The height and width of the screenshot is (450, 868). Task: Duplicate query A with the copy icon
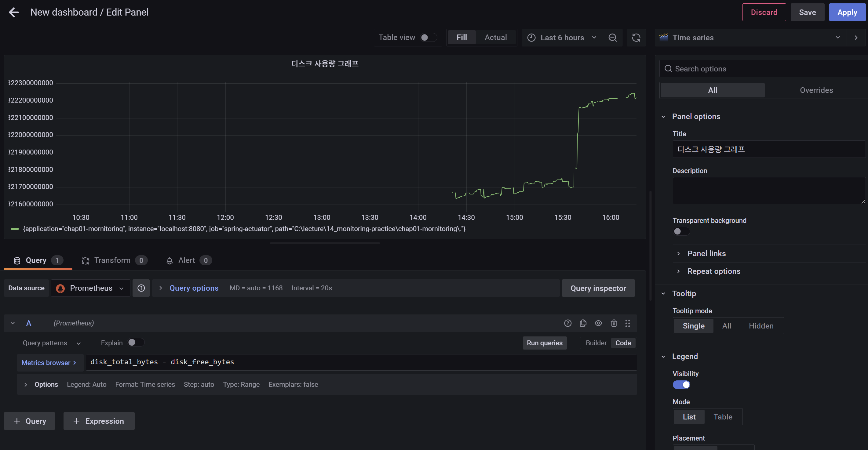pos(583,323)
